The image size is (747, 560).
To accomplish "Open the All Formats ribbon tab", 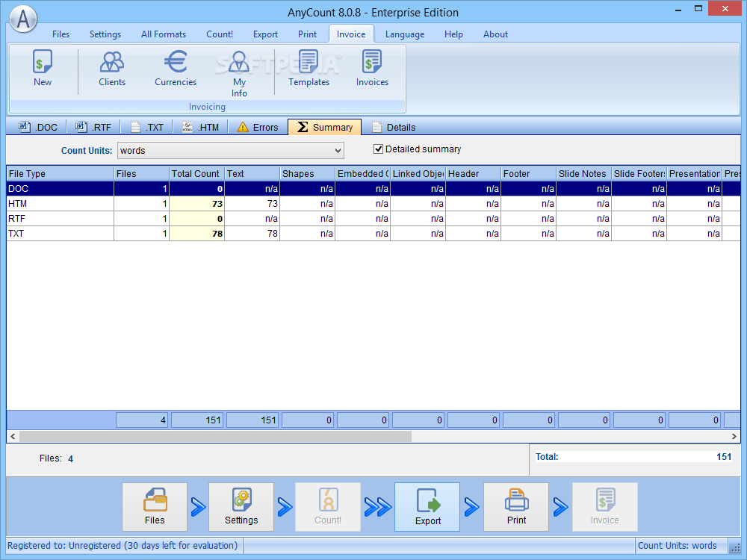I will (164, 34).
